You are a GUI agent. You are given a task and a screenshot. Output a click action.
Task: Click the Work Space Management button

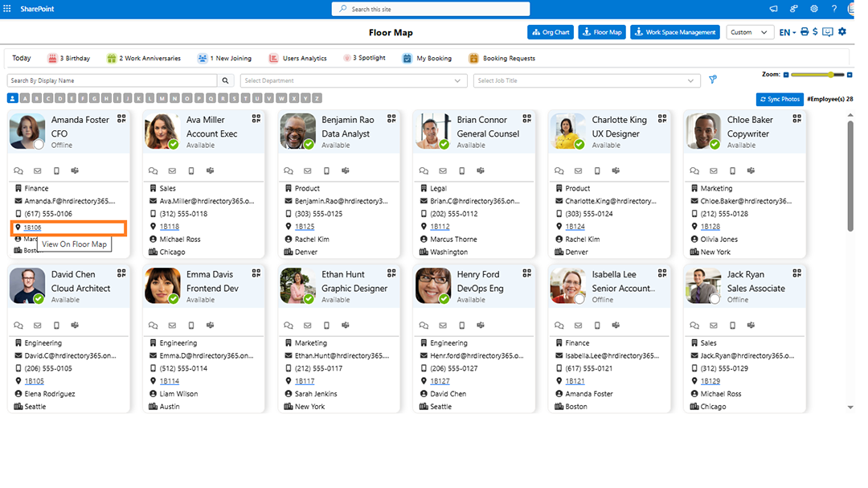[674, 32]
